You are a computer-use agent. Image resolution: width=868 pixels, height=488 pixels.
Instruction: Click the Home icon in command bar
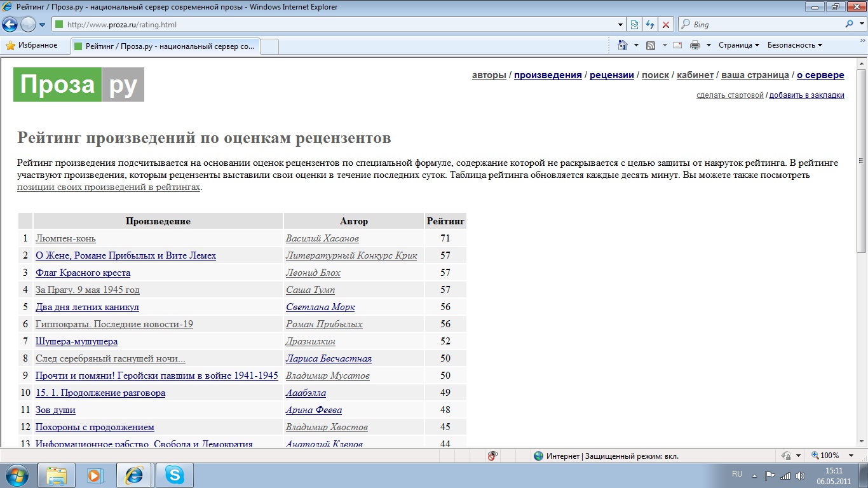coord(623,45)
